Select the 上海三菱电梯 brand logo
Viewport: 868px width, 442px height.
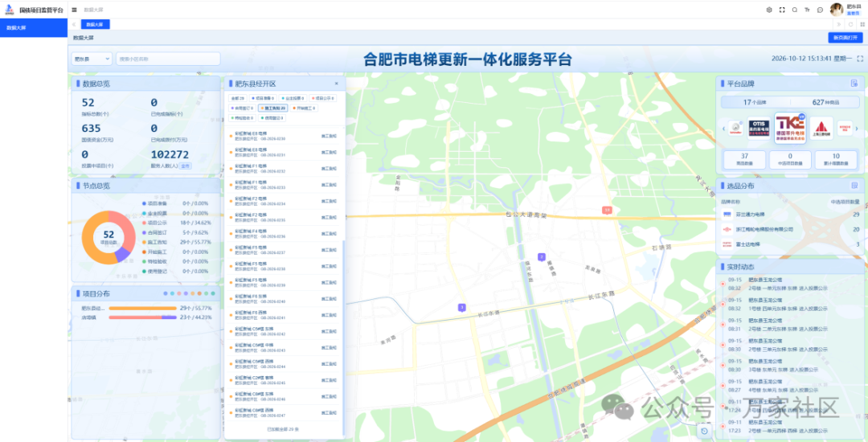(821, 128)
